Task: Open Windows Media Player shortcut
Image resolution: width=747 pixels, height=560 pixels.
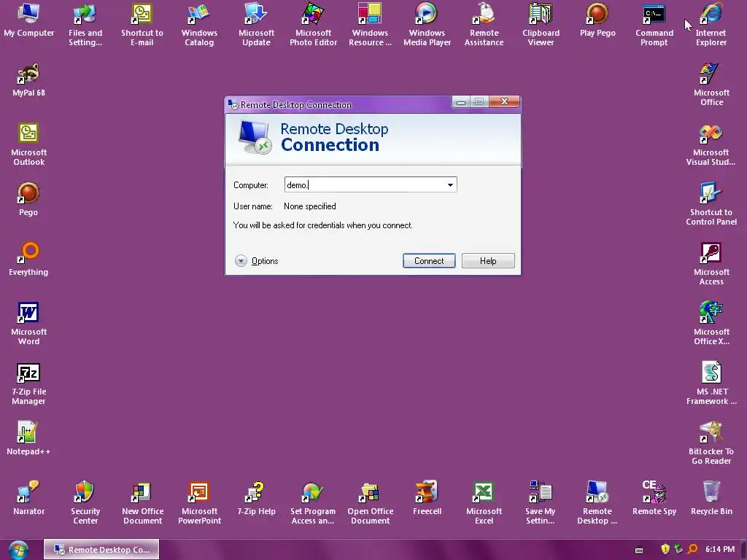Action: pyautogui.click(x=427, y=25)
